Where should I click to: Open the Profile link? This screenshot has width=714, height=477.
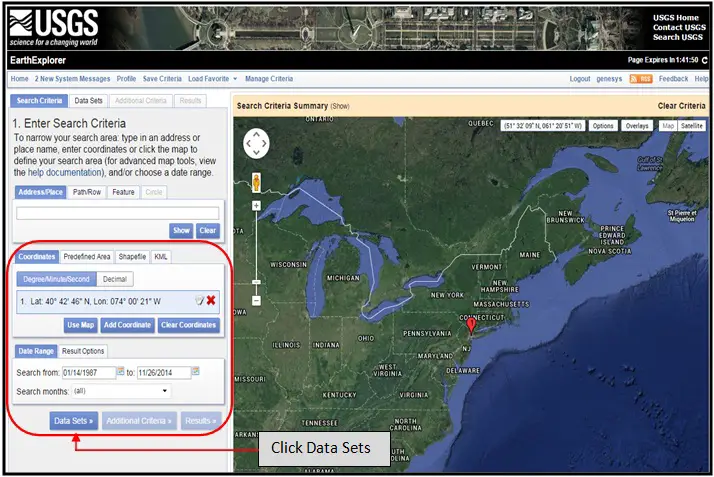coord(126,79)
